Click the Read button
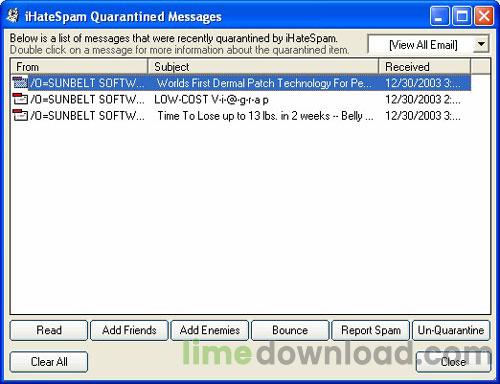The image size is (500, 384). tap(49, 330)
